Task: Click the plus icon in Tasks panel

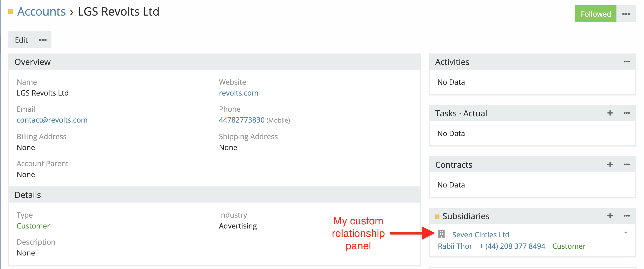Action: pos(610,113)
